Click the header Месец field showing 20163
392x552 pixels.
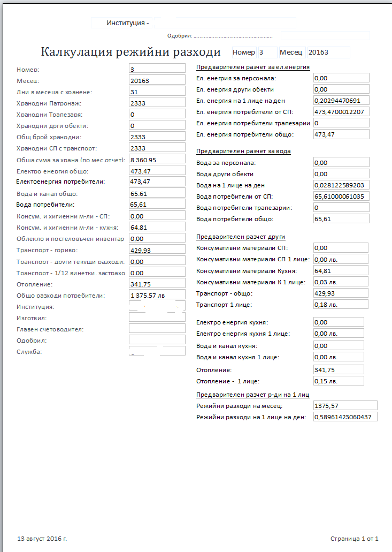[x=328, y=52]
